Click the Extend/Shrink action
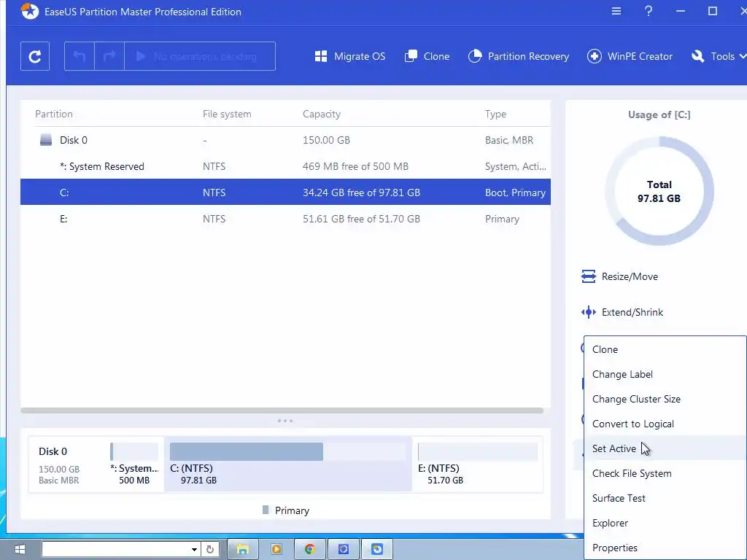The image size is (747, 560). (x=622, y=312)
